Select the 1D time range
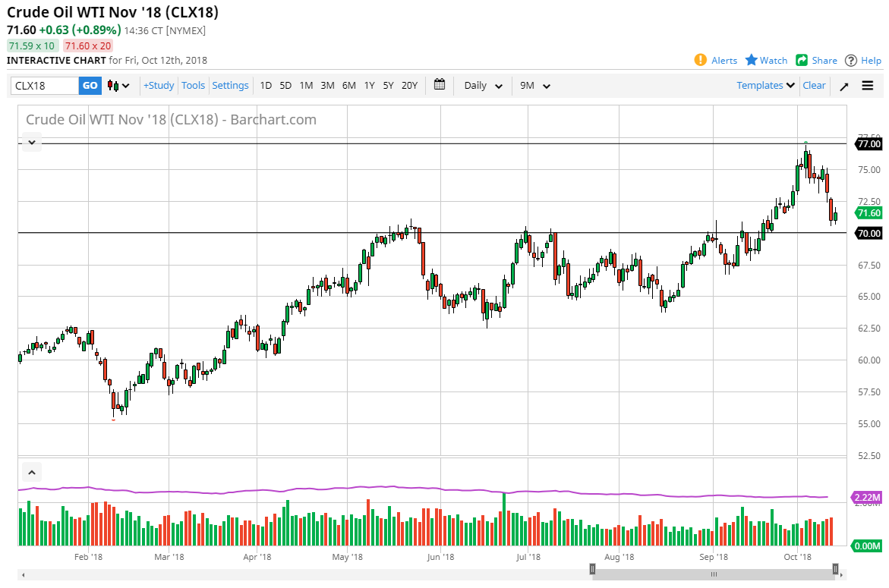 pos(266,86)
